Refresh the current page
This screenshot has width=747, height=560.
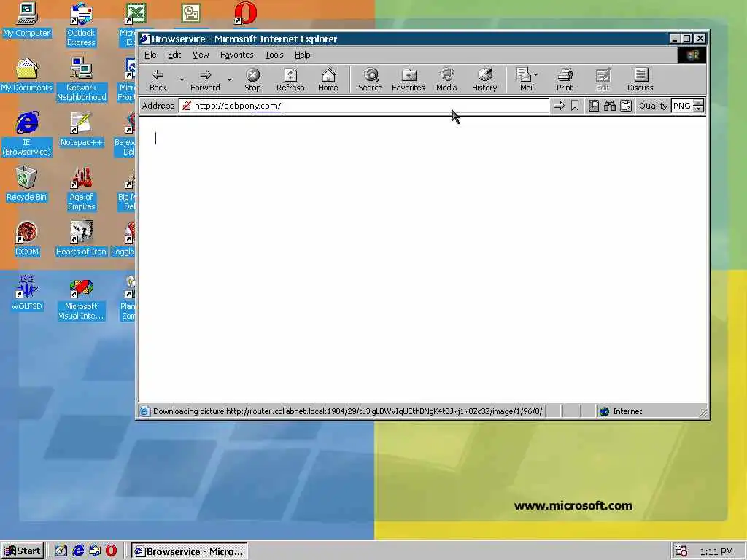[290, 80]
